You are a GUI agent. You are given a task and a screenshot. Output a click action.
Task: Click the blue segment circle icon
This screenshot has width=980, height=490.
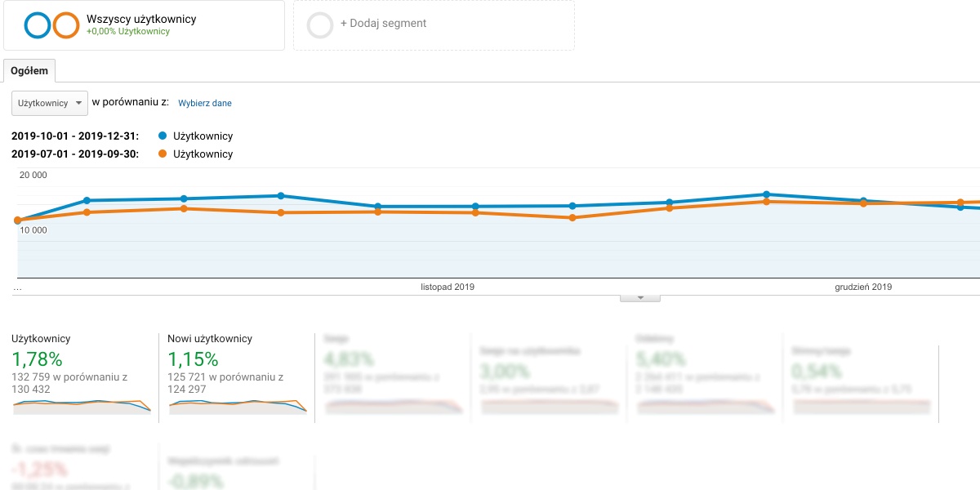pyautogui.click(x=38, y=25)
